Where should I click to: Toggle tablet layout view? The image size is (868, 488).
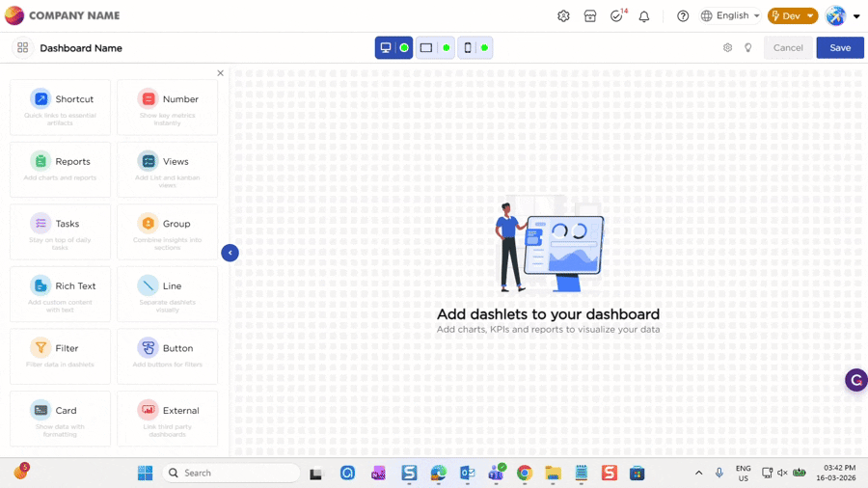pyautogui.click(x=426, y=48)
